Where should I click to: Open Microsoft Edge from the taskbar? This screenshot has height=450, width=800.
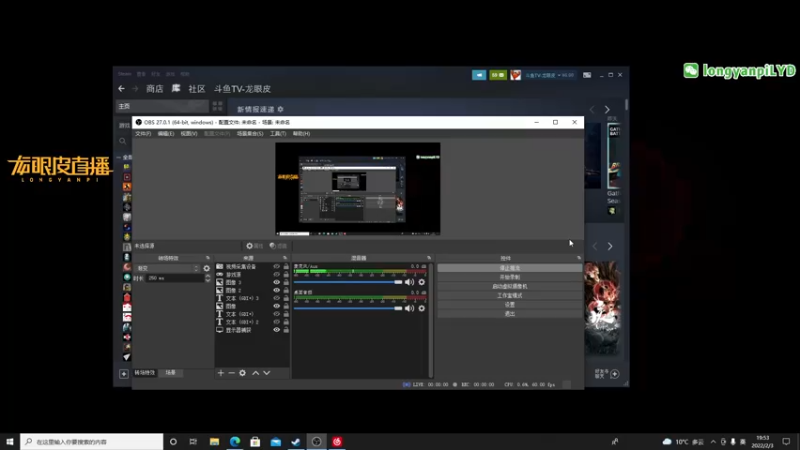(x=235, y=442)
